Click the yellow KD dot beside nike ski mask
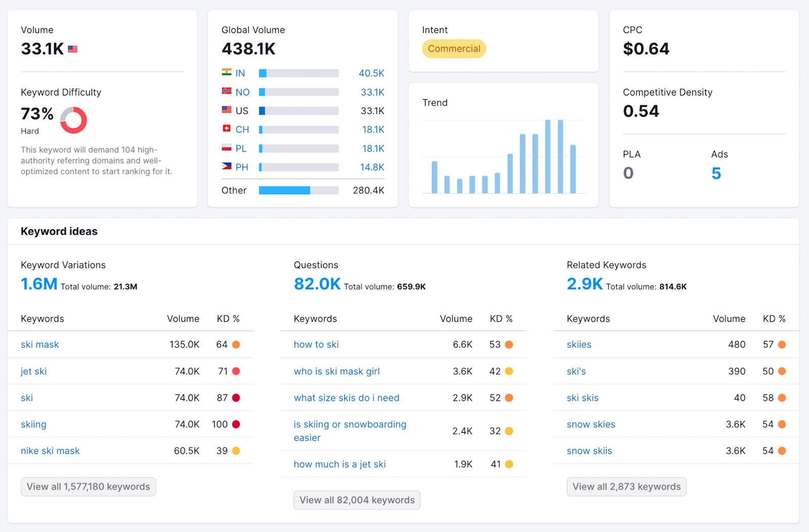The image size is (809, 532). (x=235, y=451)
